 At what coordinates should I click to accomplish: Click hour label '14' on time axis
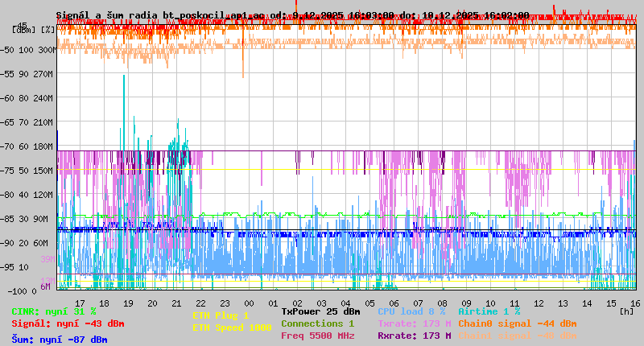(x=587, y=303)
